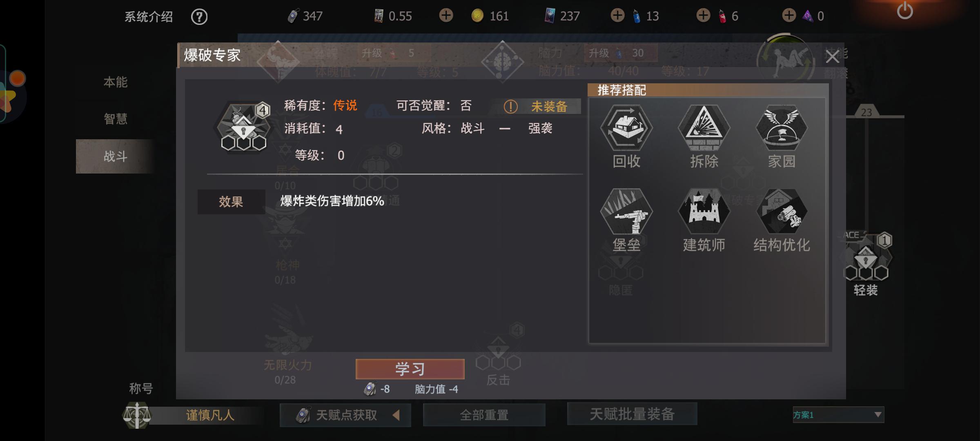Open the 结构优化 talent icon
980x441 pixels.
(782, 212)
